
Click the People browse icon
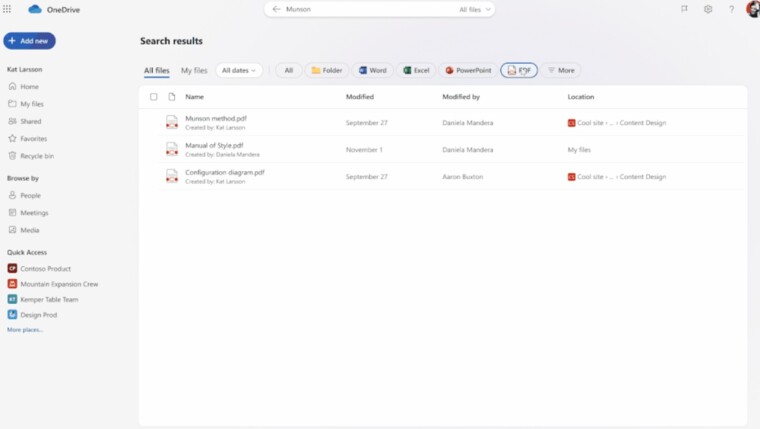point(13,195)
